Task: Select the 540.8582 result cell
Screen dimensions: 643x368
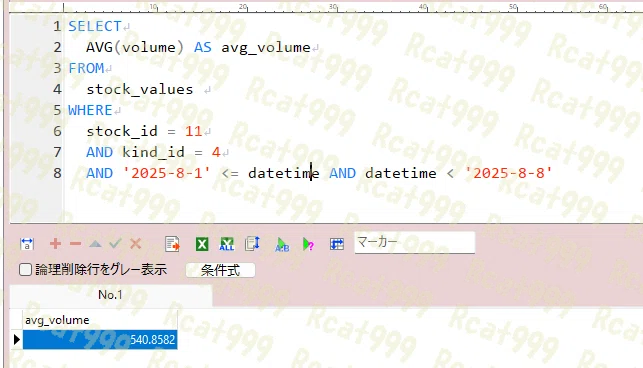Action: (100, 340)
